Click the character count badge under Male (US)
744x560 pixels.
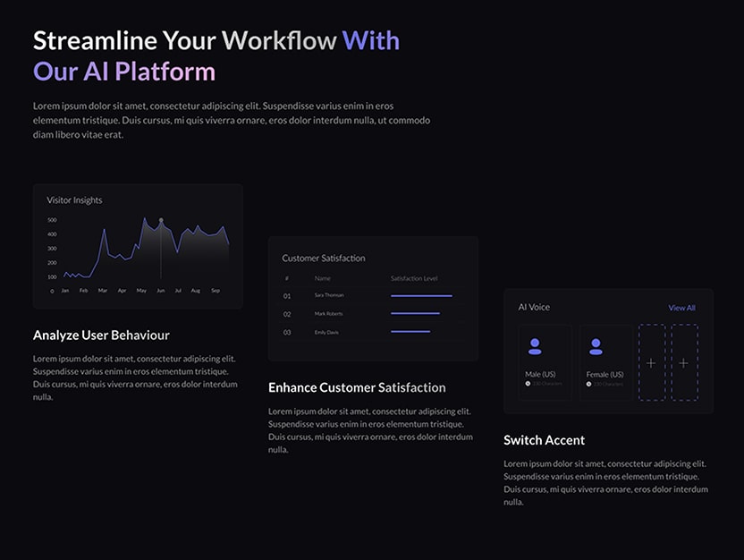point(542,384)
